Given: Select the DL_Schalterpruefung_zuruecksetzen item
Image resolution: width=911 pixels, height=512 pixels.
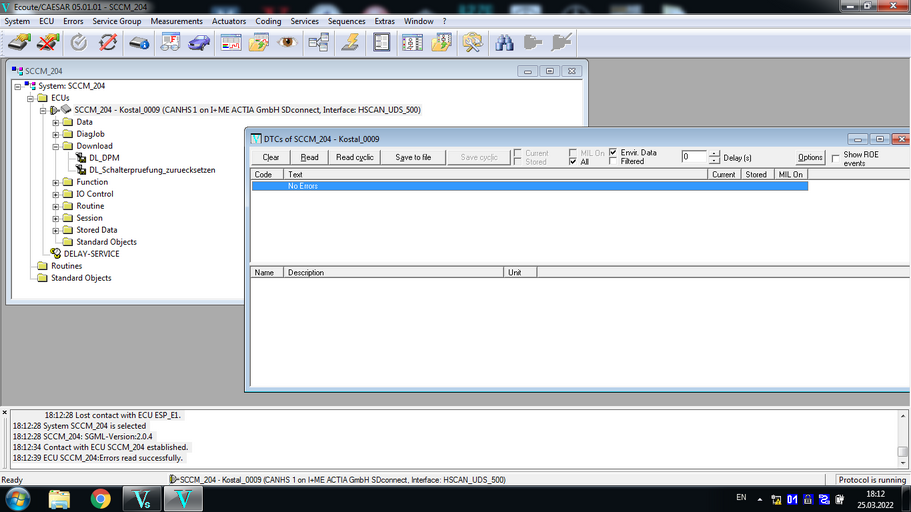Looking at the screenshot, I should point(152,170).
